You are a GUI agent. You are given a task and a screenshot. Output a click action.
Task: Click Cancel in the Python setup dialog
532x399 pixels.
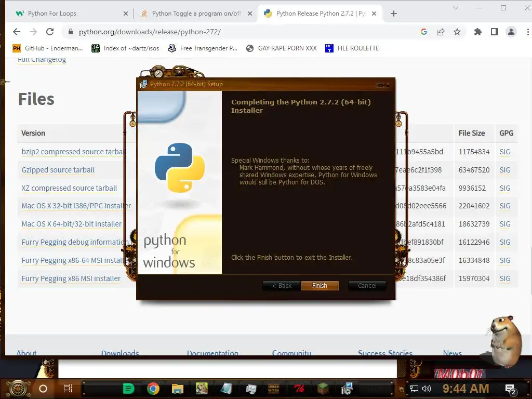(x=367, y=286)
